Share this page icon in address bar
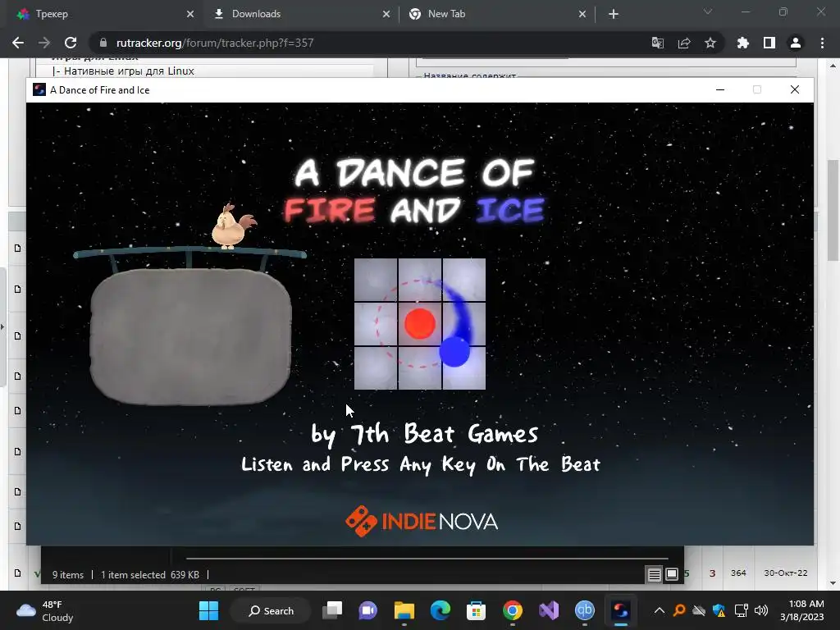 [x=683, y=43]
